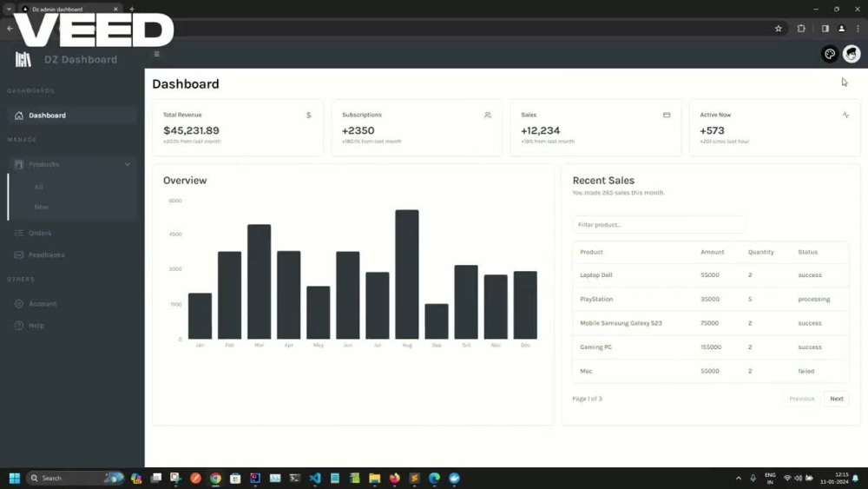Click the Help question icon in sidebar
Image resolution: width=868 pixels, height=489 pixels.
19,326
